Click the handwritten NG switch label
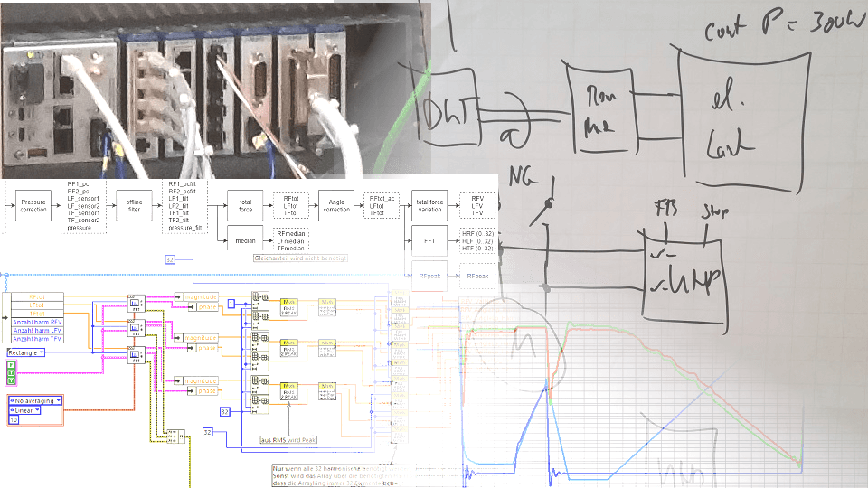Image resolution: width=868 pixels, height=488 pixels. [523, 177]
